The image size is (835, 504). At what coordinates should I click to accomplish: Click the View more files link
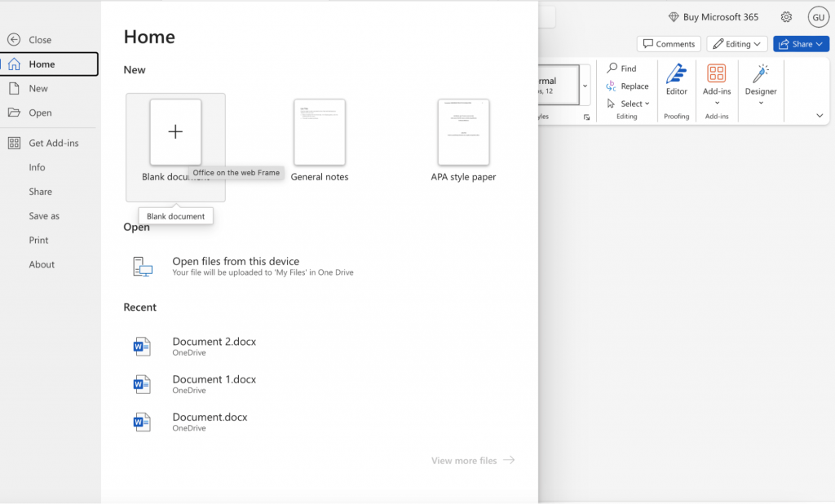[x=473, y=460]
